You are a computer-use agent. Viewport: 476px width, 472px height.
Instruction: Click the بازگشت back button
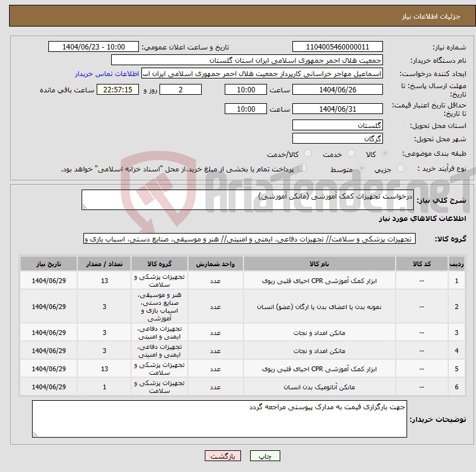(223, 456)
